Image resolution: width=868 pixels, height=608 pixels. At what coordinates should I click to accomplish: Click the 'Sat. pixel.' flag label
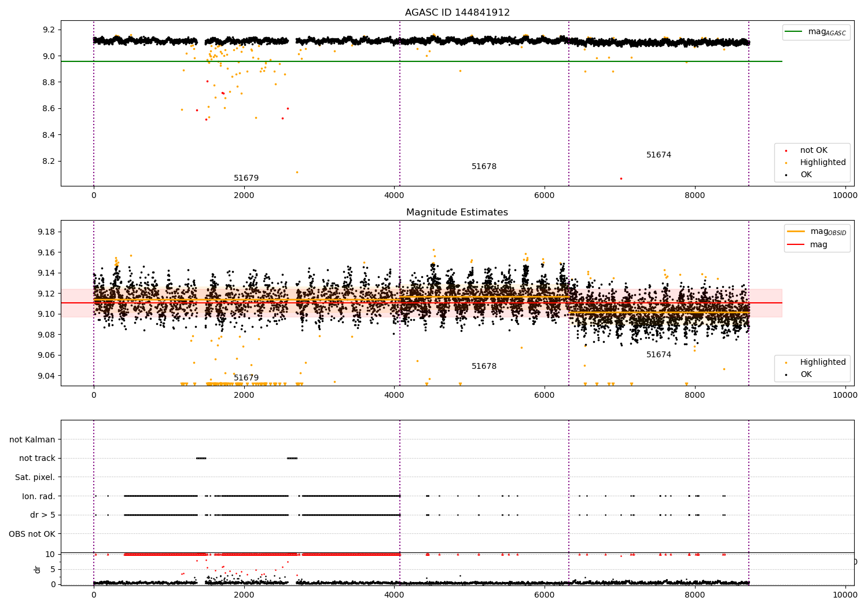[35, 478]
